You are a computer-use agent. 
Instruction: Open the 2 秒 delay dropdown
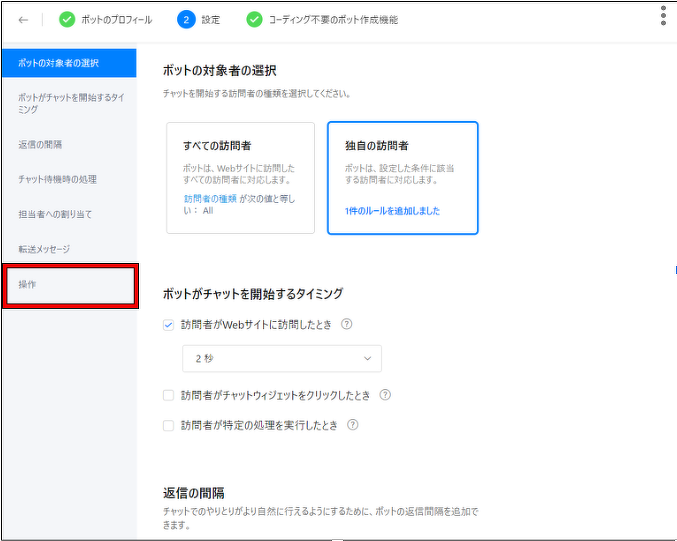[x=282, y=358]
